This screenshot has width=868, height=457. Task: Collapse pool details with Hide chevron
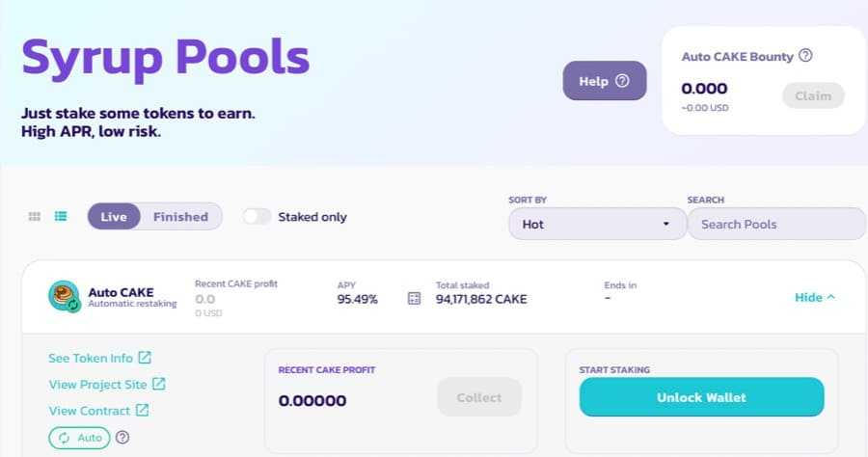coord(815,297)
